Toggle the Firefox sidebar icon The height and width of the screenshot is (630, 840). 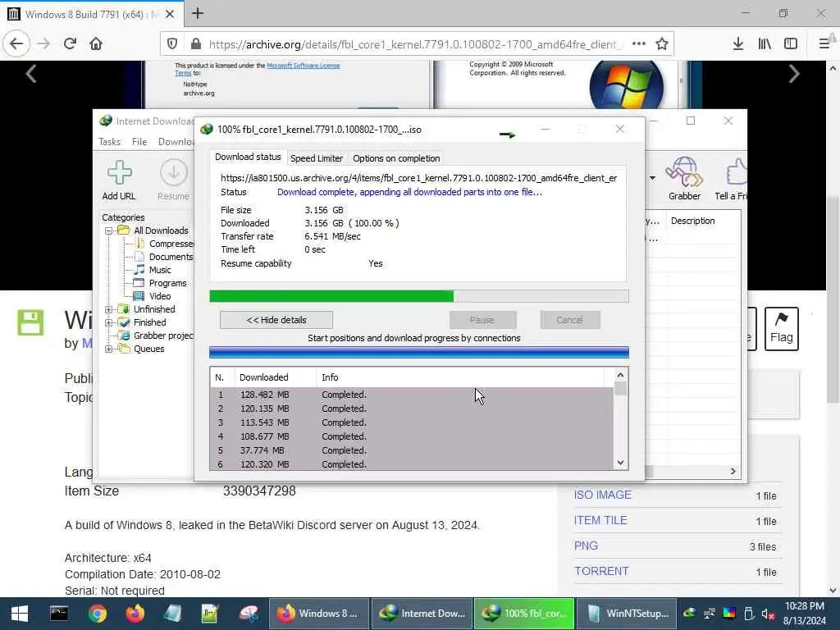(x=791, y=44)
